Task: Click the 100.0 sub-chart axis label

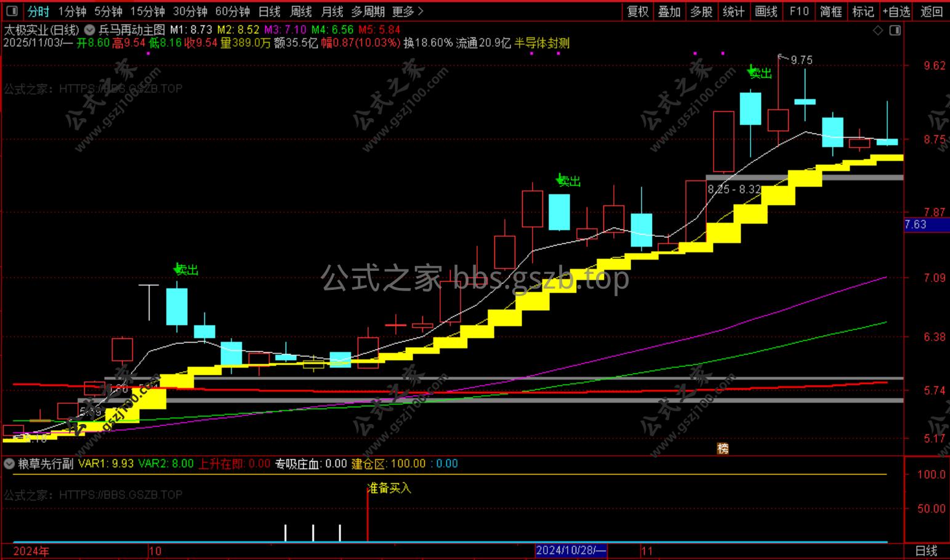Action: click(x=932, y=474)
